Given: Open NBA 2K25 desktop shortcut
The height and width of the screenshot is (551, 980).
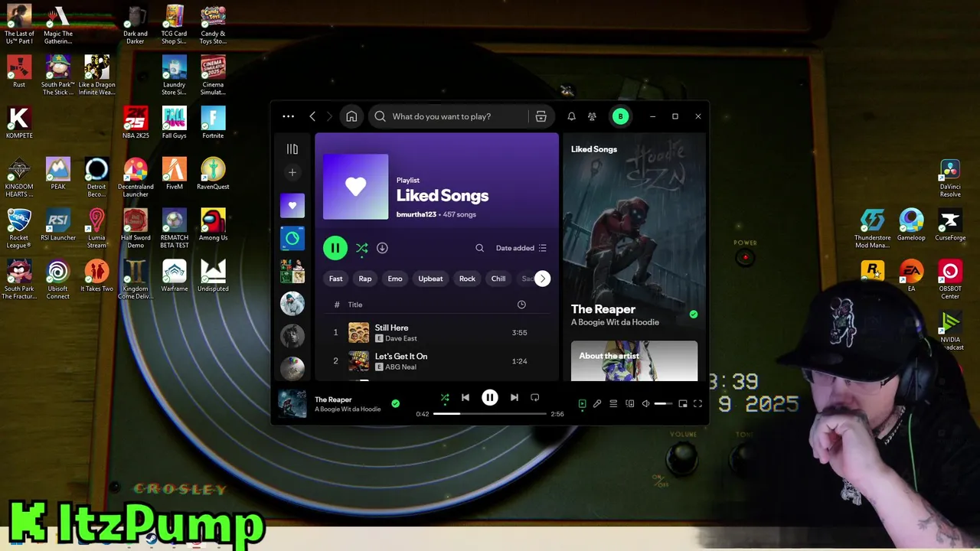Looking at the screenshot, I should [x=136, y=122].
